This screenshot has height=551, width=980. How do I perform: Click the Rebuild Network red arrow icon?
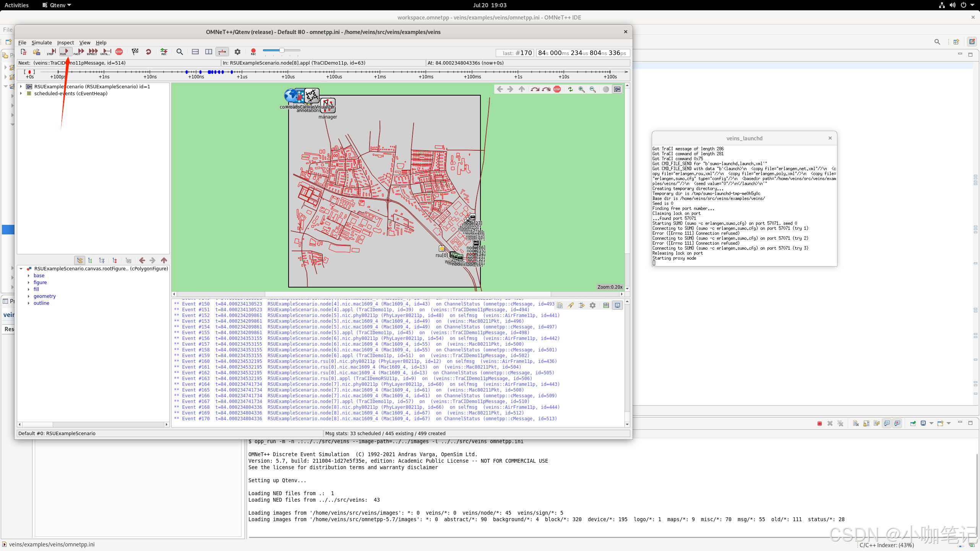(x=148, y=52)
